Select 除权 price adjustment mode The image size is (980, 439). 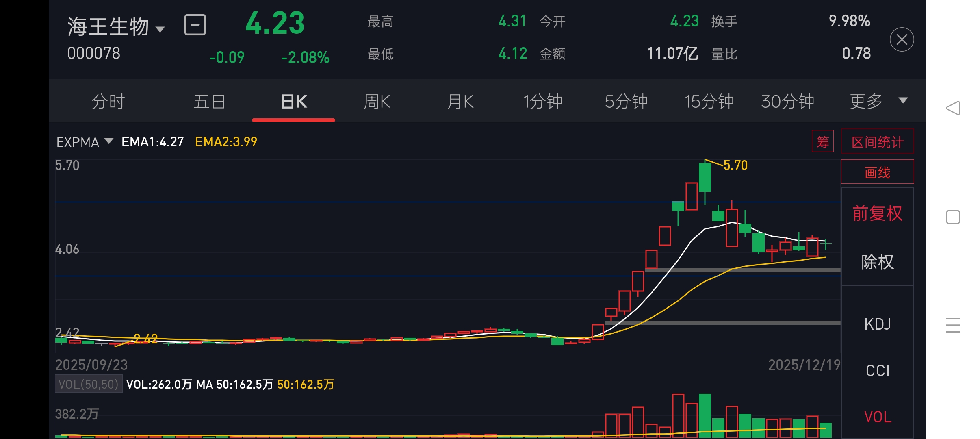pos(877,262)
